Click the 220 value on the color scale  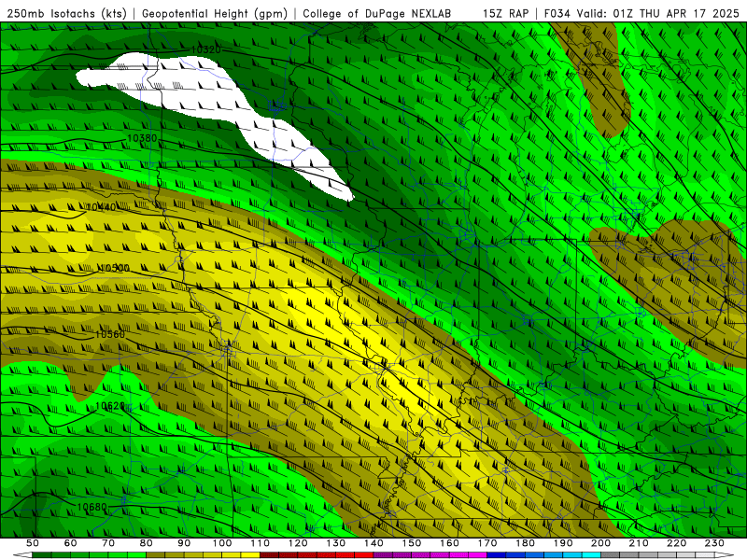tap(676, 543)
